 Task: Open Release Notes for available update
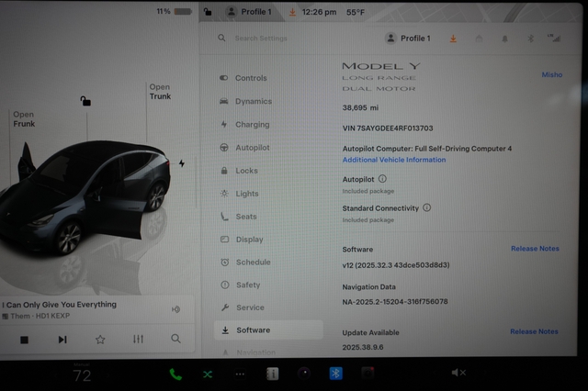pos(534,332)
